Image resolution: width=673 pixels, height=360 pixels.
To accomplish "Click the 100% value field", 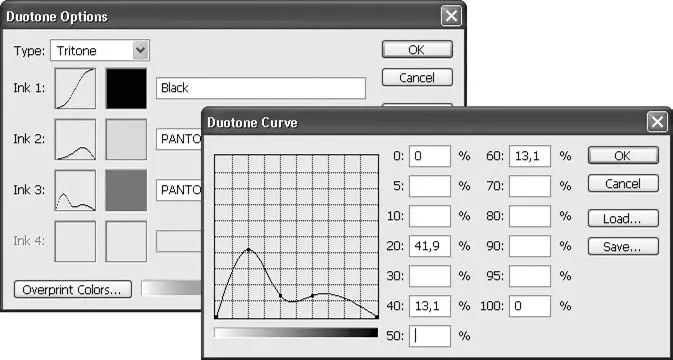I will pos(530,306).
